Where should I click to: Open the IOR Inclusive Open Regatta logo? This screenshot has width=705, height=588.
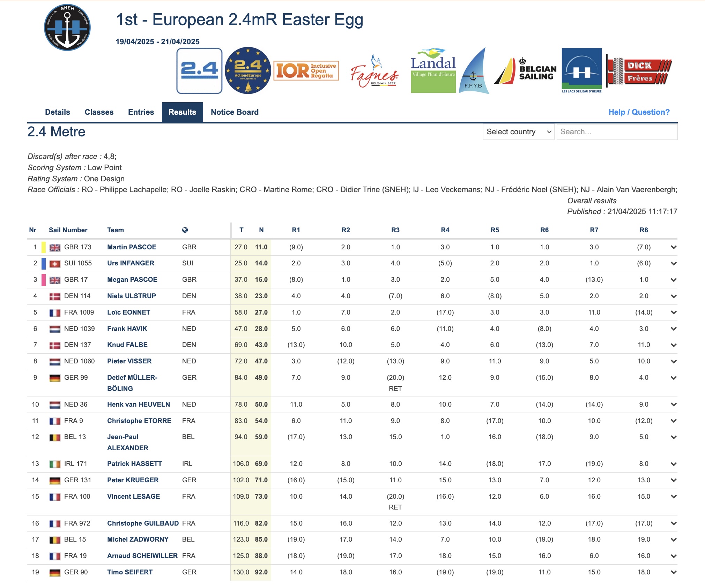306,71
